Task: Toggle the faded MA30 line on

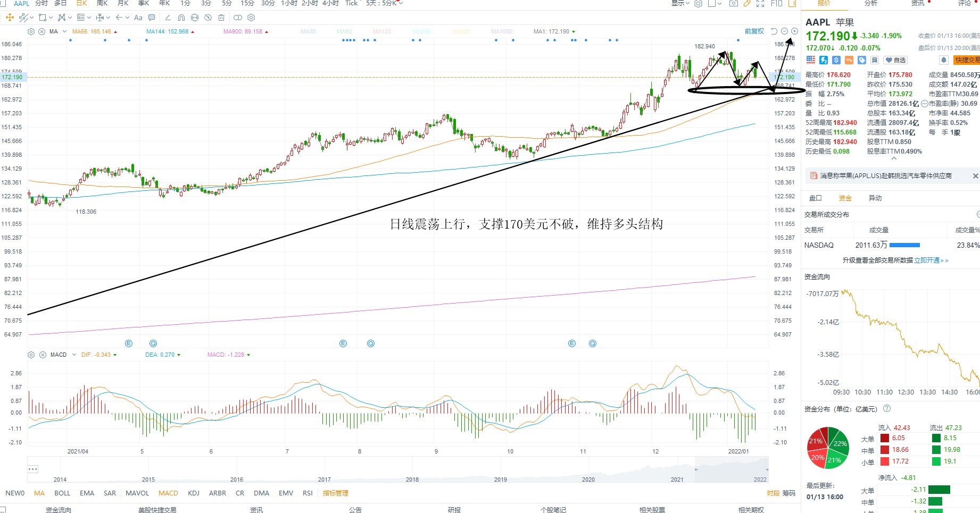Action: [309, 31]
